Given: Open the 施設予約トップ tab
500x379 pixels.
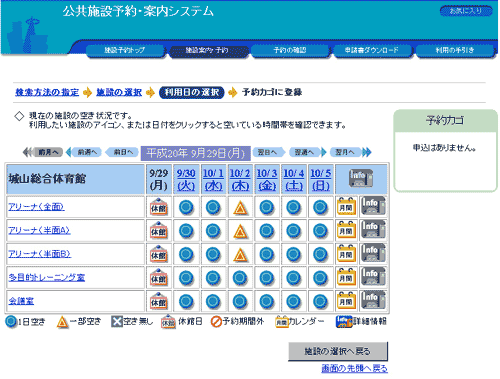Looking at the screenshot, I should pyautogui.click(x=125, y=50).
